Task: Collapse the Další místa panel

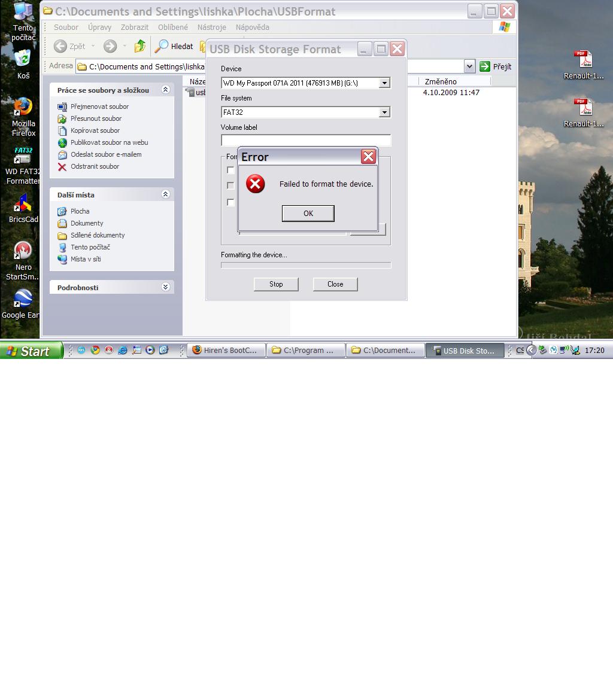Action: point(166,194)
